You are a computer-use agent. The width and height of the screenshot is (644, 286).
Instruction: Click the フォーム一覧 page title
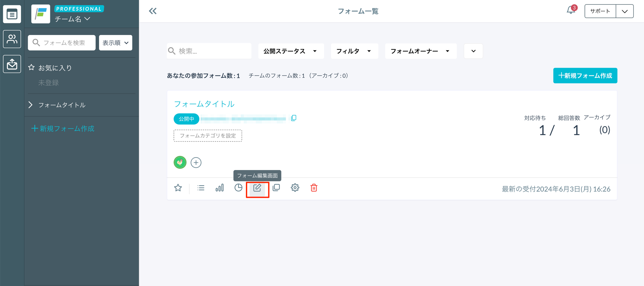click(x=358, y=11)
